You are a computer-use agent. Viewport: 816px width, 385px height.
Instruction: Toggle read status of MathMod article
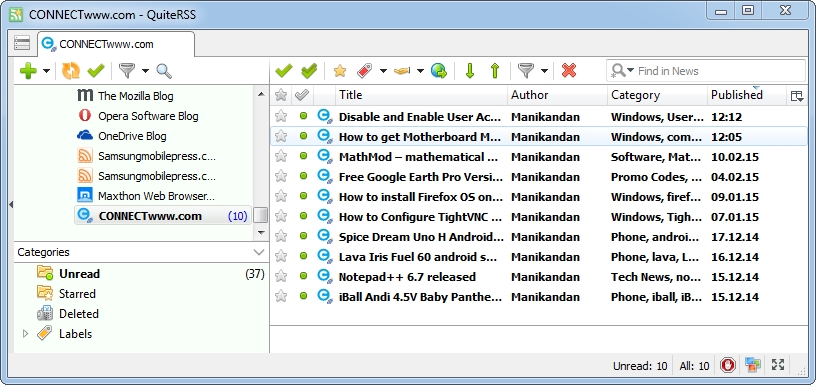[303, 156]
